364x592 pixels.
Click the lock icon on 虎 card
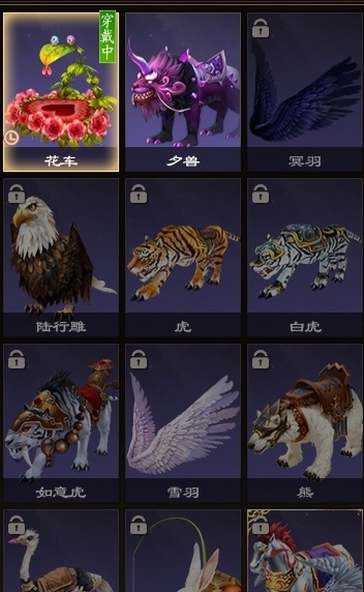pos(138,194)
